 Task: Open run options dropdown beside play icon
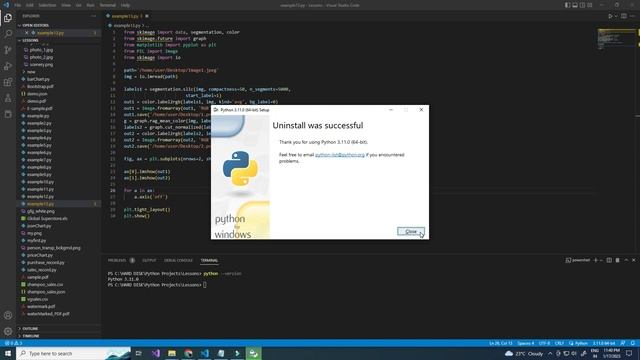[616, 16]
